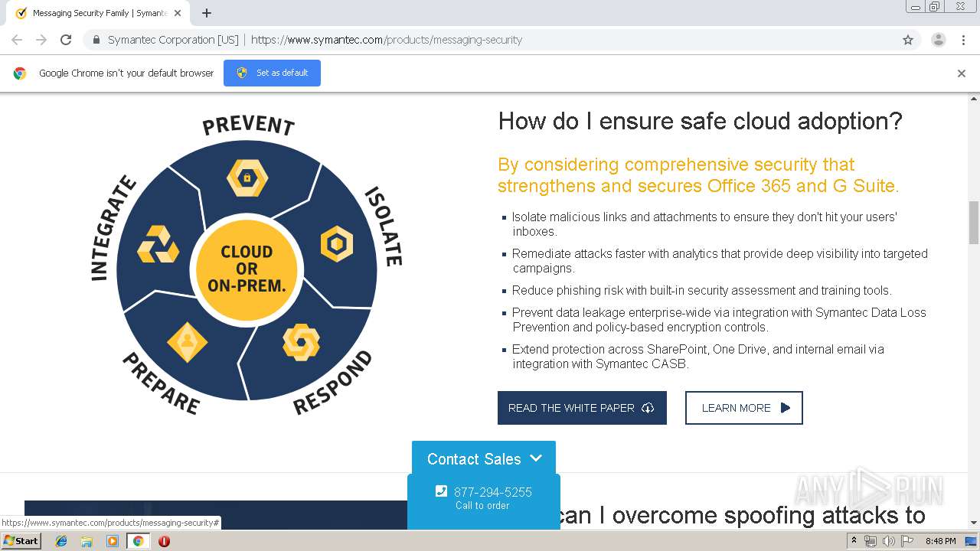Viewport: 980px width, 551px height.
Task: Click the PREPARE label on the wheel
Action: pyautogui.click(x=162, y=383)
